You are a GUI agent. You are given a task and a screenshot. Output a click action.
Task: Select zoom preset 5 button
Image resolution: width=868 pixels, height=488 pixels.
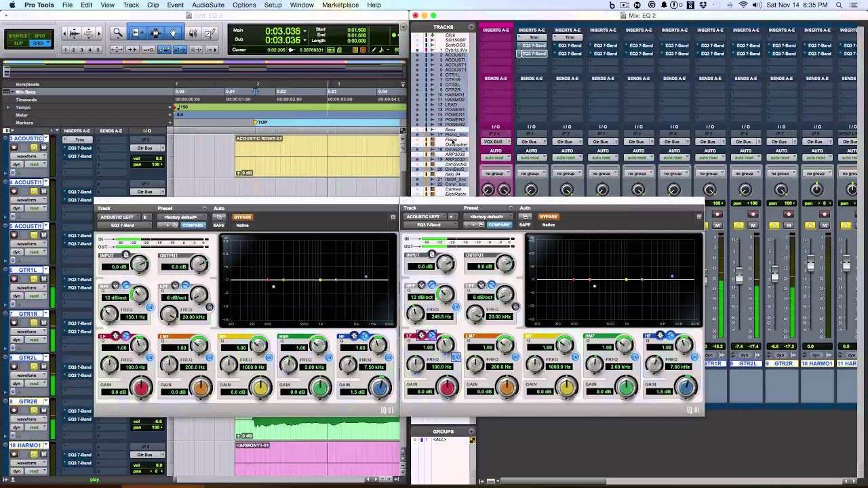(x=98, y=49)
